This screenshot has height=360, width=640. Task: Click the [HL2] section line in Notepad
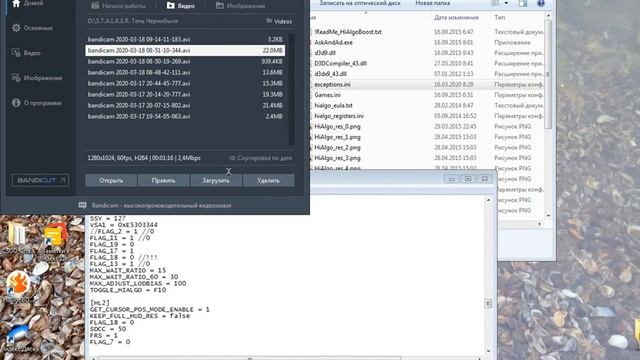point(100,303)
